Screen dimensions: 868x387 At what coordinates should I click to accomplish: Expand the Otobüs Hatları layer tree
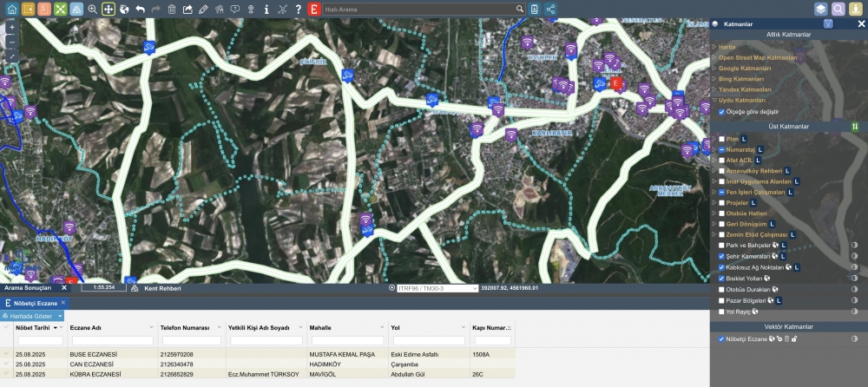714,213
